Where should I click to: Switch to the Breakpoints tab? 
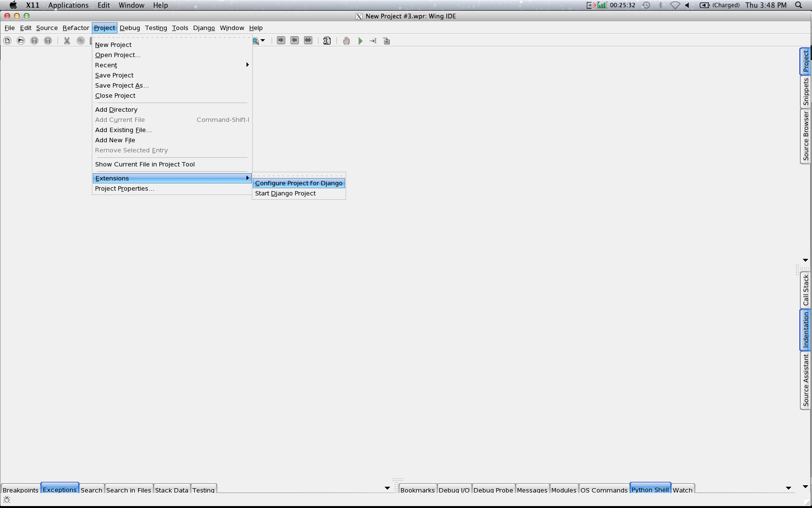21,490
